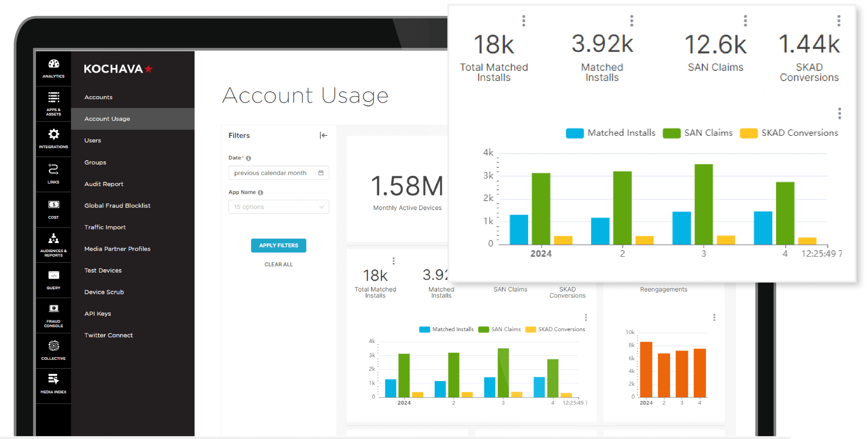Open the options menu above the popup's 18k Total Matched Installs
The width and height of the screenshot is (868, 439).
[x=523, y=21]
